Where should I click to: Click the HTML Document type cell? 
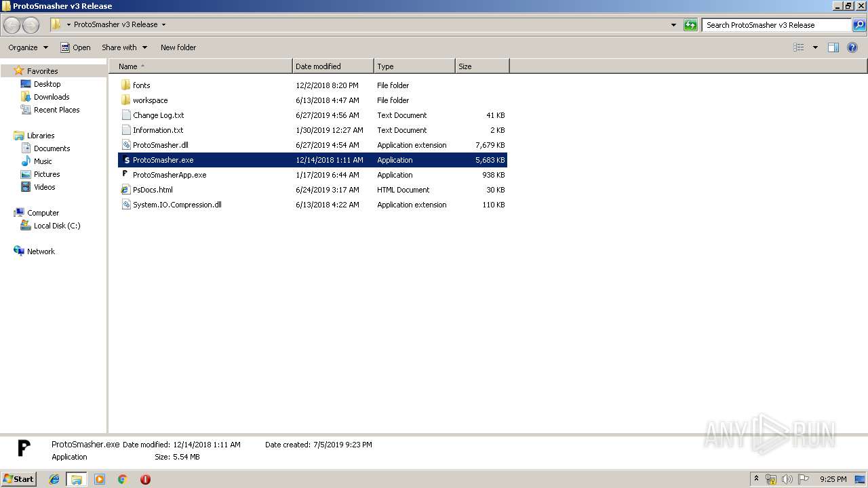coord(403,190)
